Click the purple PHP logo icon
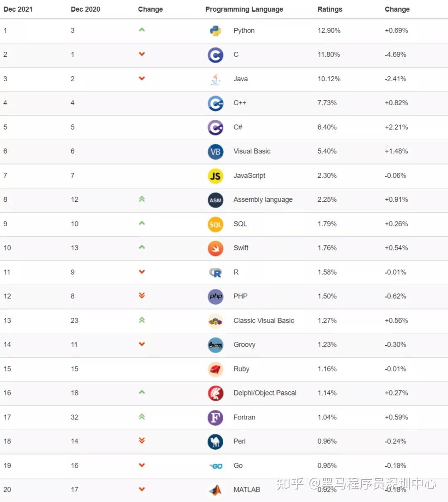Viewport: 448px width, 502px height. click(215, 296)
